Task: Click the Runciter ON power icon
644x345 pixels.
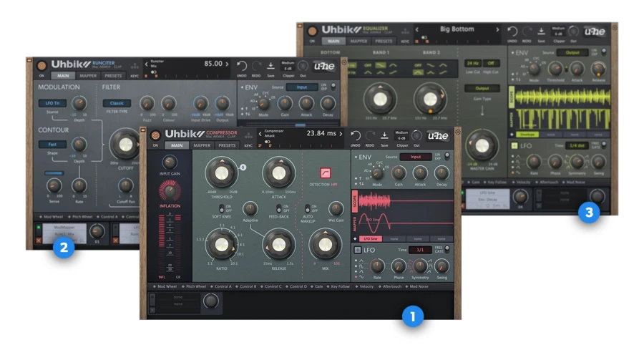Action: click(x=42, y=66)
